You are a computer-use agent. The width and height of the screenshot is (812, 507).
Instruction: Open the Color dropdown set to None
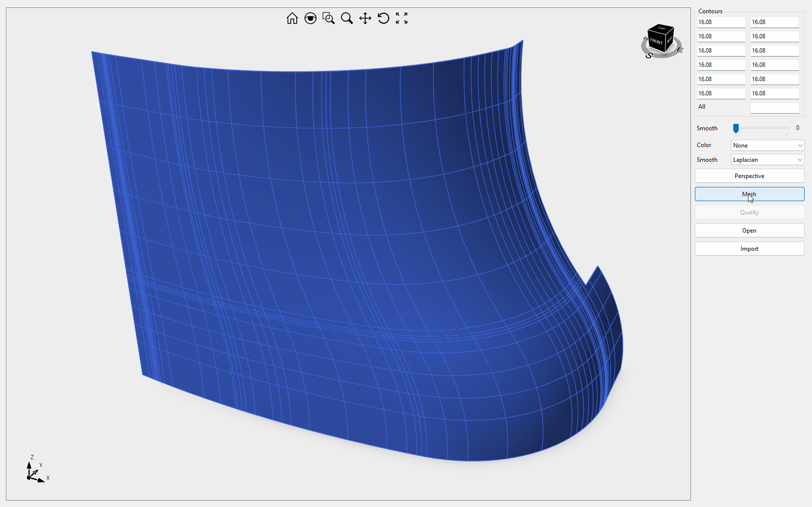tap(767, 146)
